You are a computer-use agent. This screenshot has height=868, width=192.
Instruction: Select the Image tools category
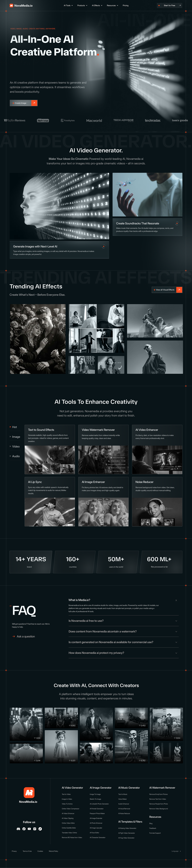15,437
